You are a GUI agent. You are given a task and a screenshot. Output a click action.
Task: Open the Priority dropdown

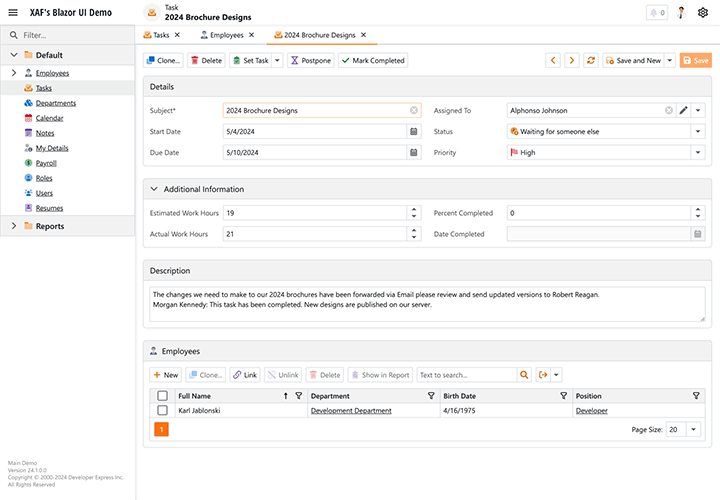click(698, 153)
